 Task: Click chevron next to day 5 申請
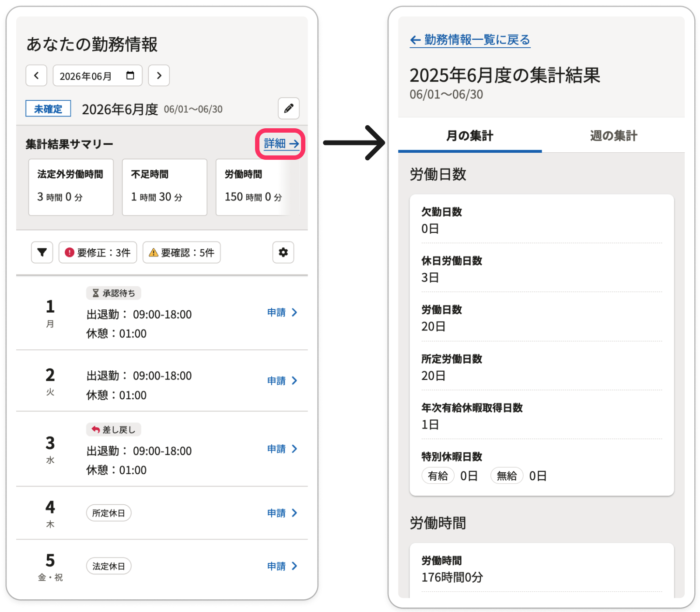tap(294, 566)
